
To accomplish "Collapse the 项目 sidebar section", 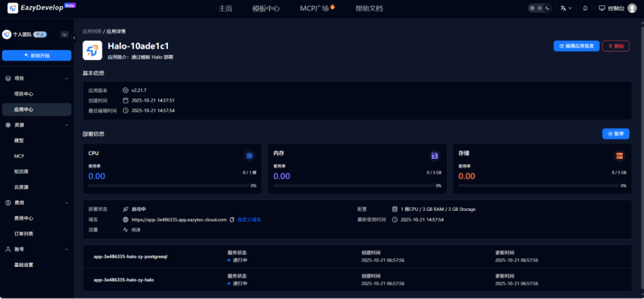I will pos(66,78).
